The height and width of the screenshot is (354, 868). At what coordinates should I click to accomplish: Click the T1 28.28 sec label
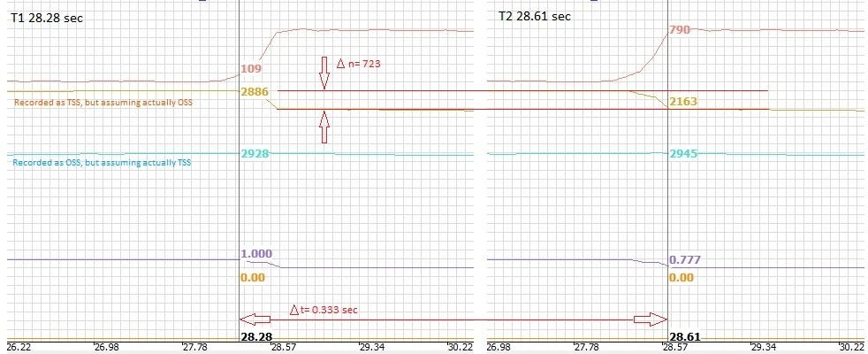[46, 18]
